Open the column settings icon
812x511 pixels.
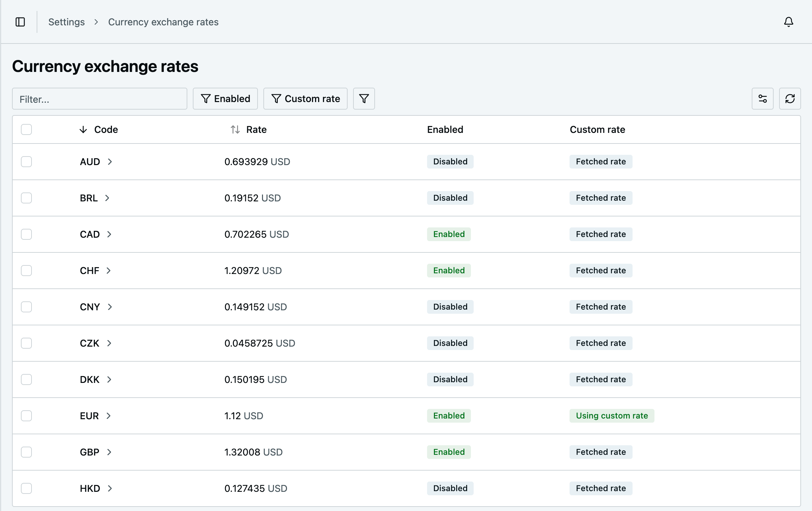pyautogui.click(x=762, y=99)
